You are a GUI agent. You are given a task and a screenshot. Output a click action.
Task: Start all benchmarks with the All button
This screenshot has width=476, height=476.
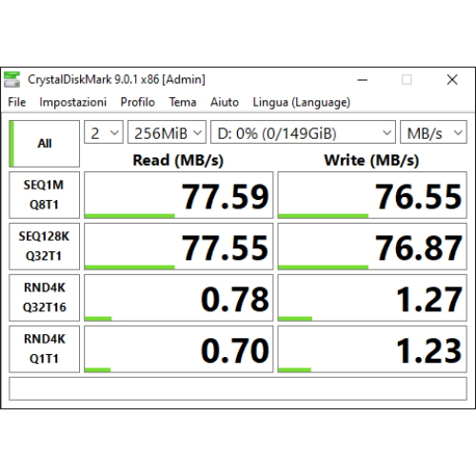(x=44, y=144)
